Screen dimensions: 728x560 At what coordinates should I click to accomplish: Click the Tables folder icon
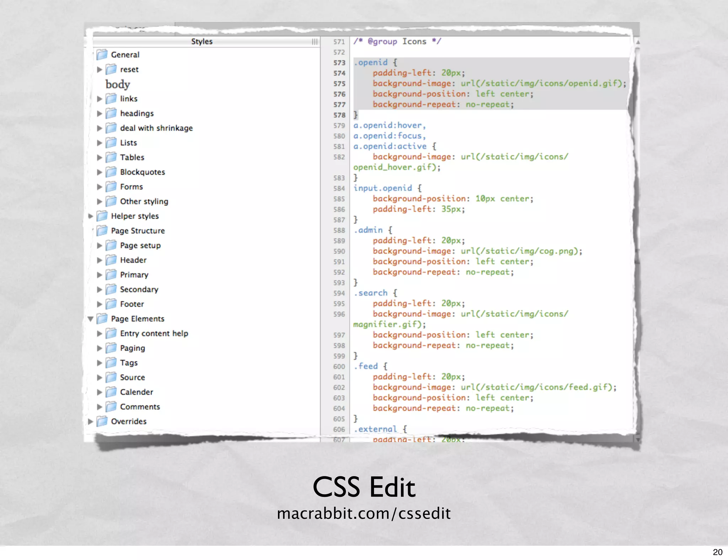pos(111,157)
